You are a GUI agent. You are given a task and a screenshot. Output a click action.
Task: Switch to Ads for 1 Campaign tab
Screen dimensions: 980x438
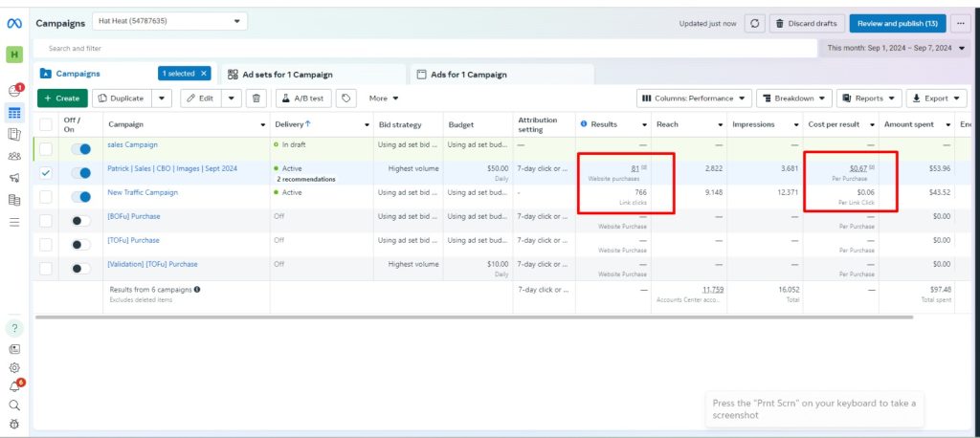click(x=500, y=75)
